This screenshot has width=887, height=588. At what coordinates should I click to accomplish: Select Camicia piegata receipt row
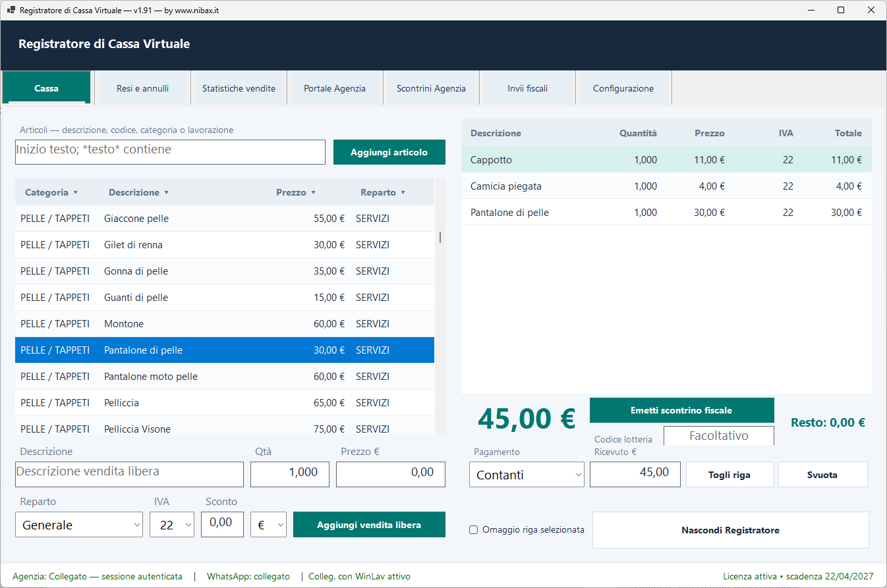pyautogui.click(x=666, y=186)
